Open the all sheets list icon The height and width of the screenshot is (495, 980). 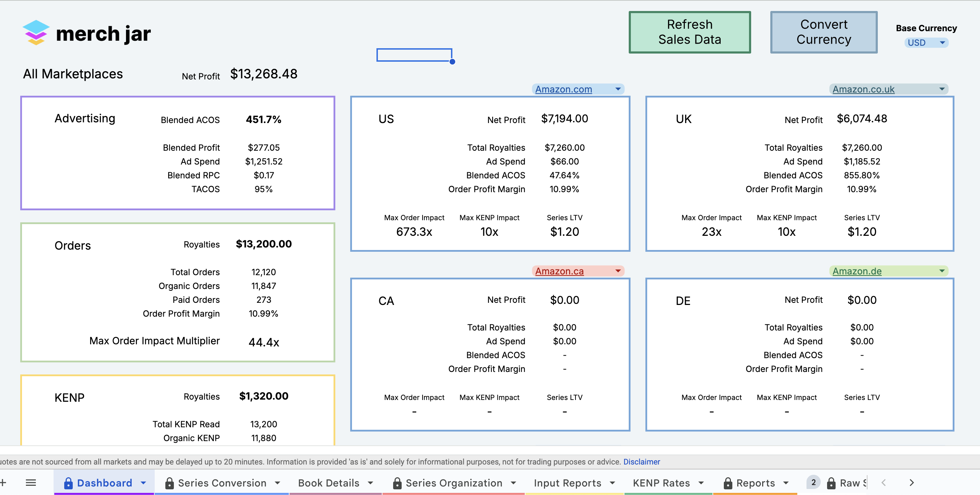point(31,483)
